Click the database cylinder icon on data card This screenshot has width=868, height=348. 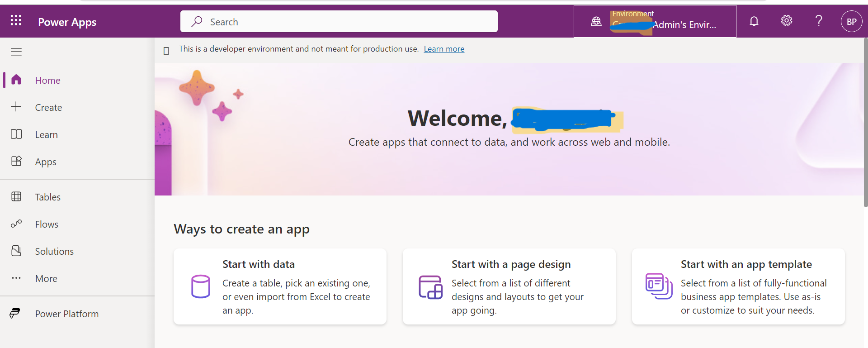(x=201, y=286)
